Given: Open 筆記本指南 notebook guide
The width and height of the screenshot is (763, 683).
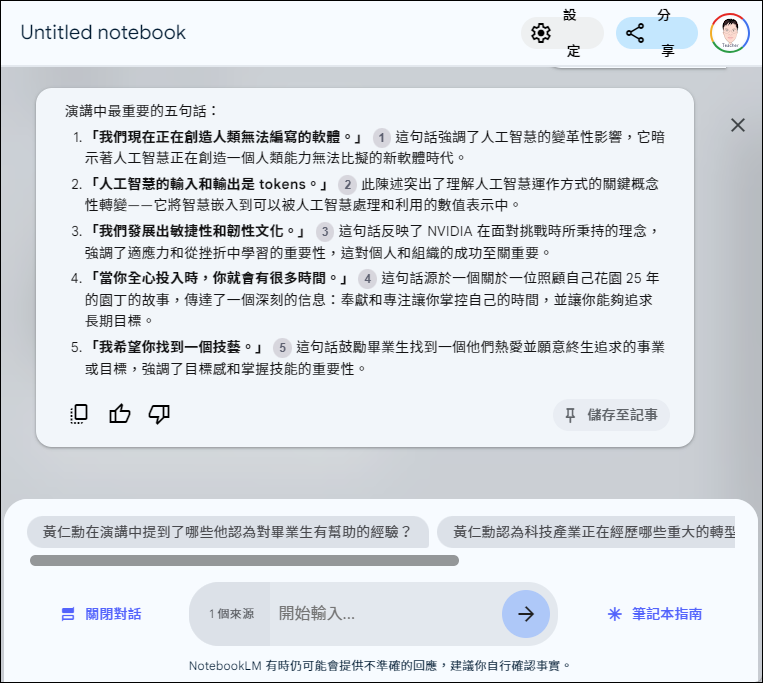Looking at the screenshot, I should pos(655,614).
